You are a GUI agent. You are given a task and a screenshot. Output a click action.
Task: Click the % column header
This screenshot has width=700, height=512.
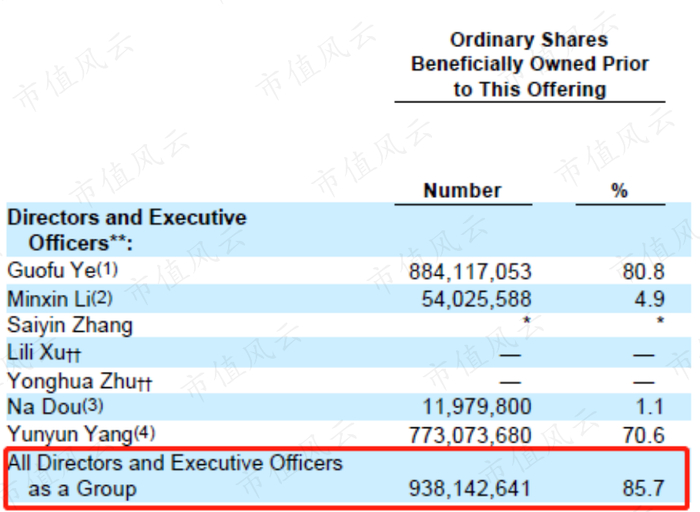pos(620,190)
